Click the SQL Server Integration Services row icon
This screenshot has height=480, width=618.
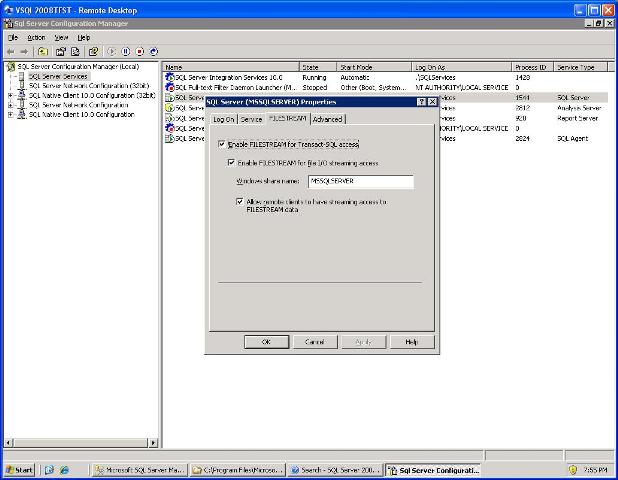coord(170,77)
